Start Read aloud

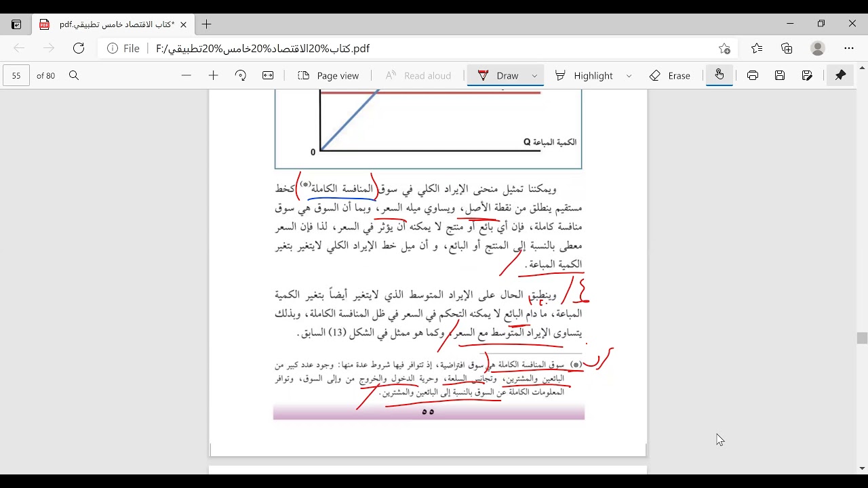418,75
